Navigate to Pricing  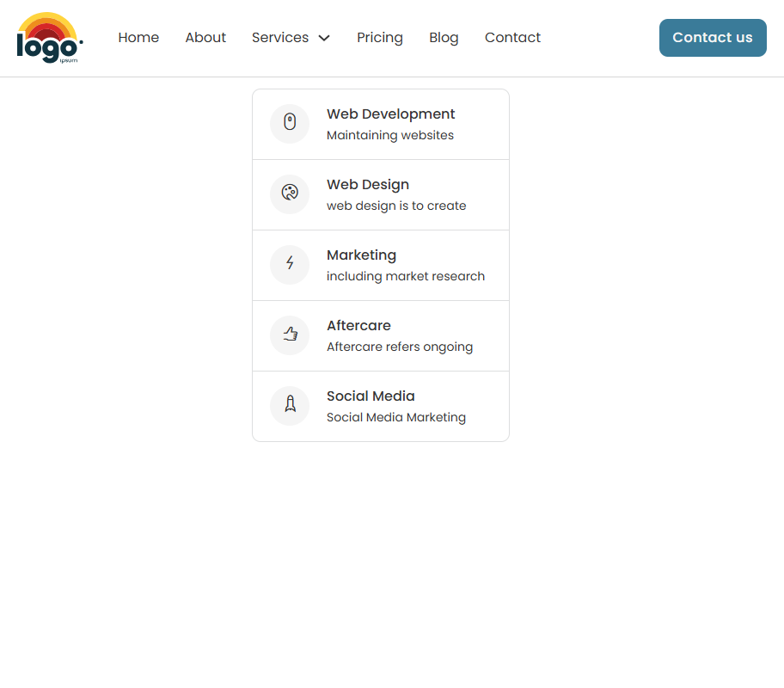click(380, 38)
